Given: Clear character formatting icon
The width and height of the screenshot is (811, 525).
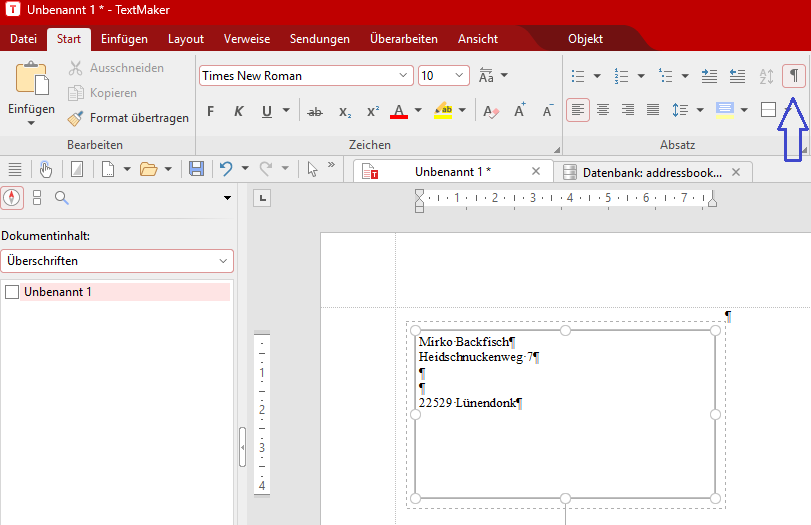Looking at the screenshot, I should pyautogui.click(x=491, y=111).
